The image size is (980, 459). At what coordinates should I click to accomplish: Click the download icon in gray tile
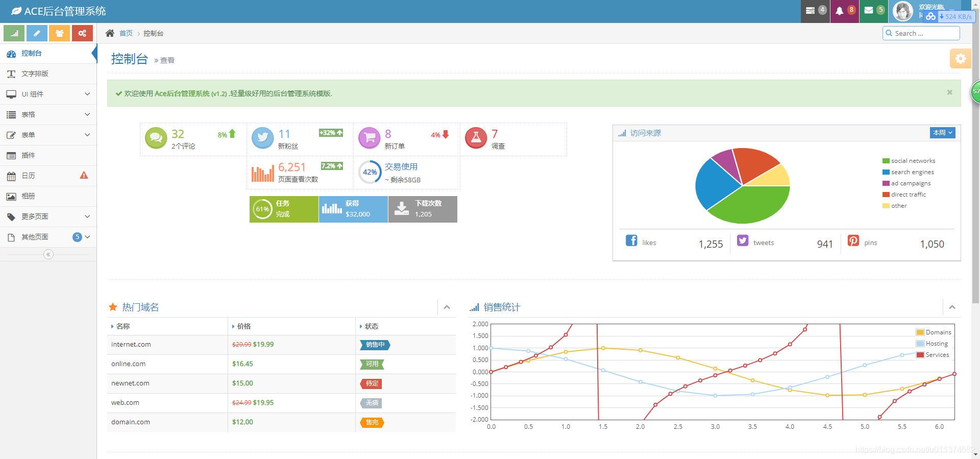402,208
